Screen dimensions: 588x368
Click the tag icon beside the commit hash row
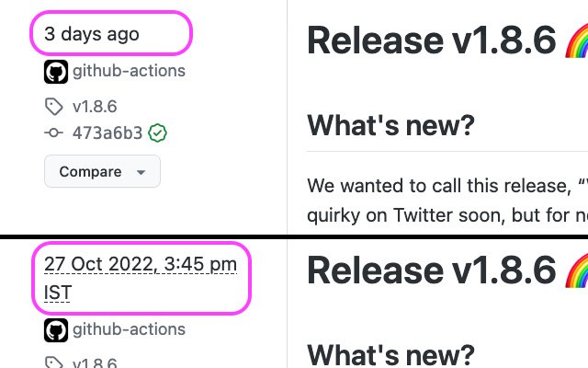[x=54, y=107]
